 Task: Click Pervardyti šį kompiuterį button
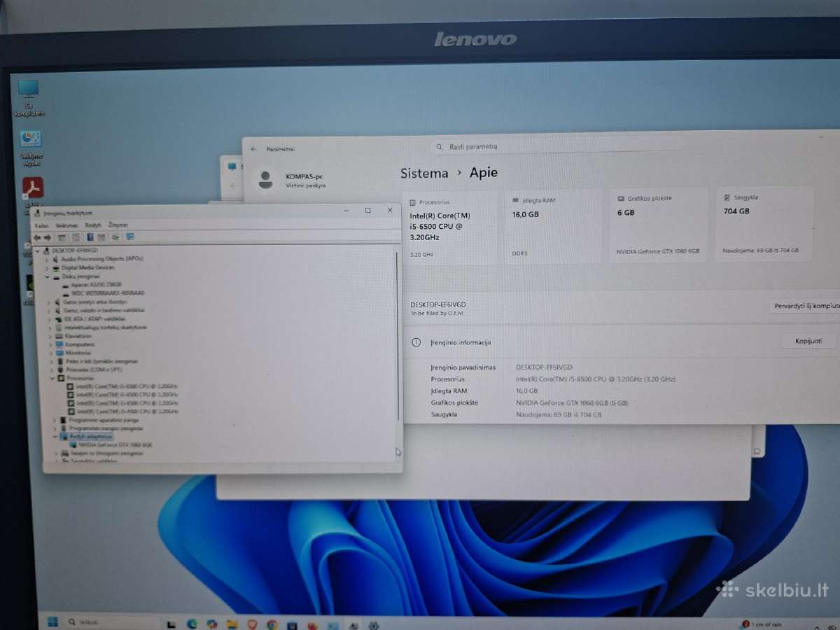805,306
